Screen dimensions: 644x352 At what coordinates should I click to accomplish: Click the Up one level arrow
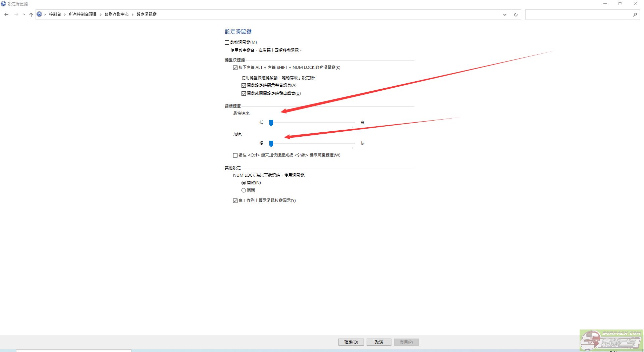pos(31,14)
